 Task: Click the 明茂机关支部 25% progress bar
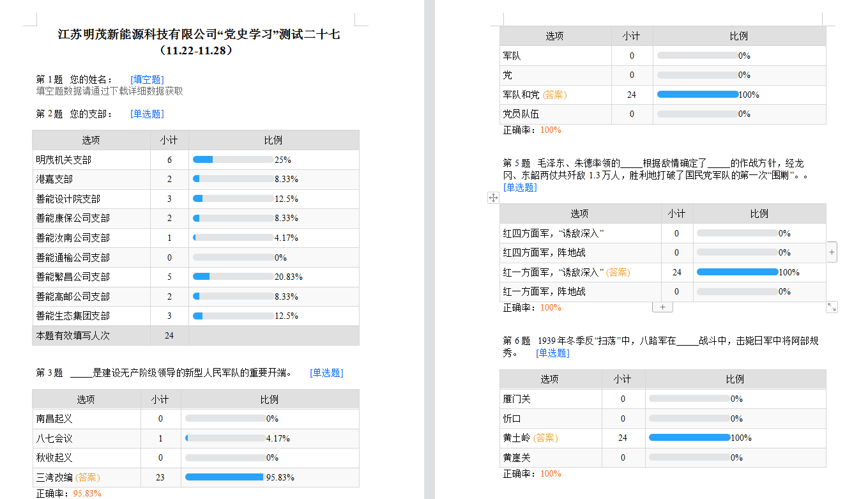(x=233, y=160)
